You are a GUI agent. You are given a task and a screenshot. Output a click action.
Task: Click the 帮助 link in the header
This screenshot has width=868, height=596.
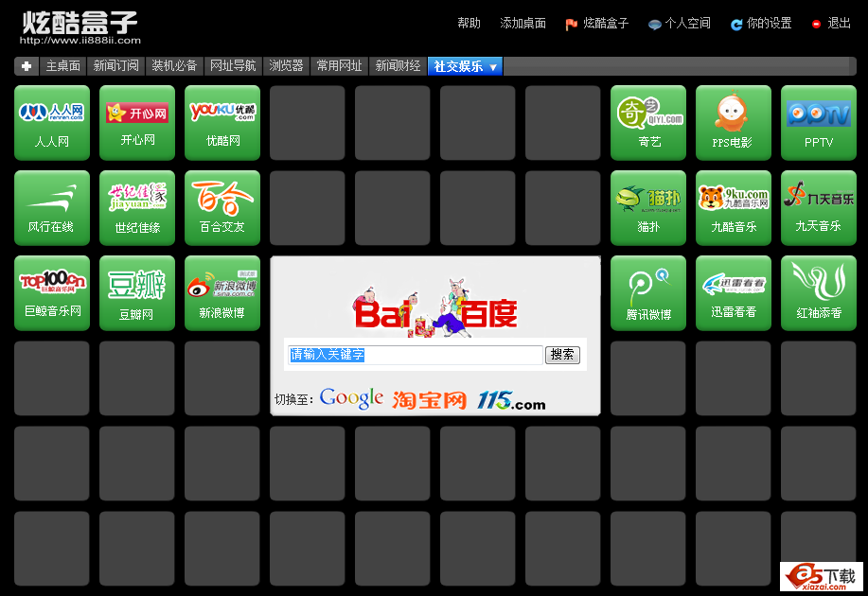469,24
